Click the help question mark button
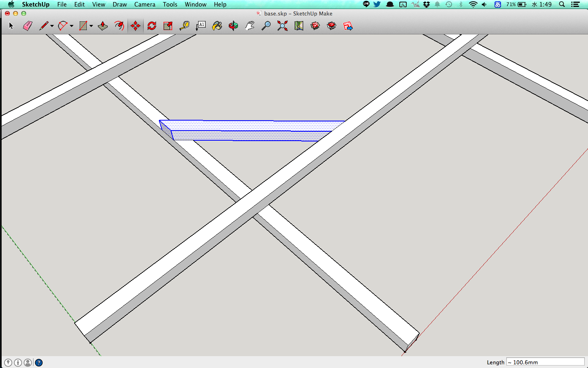This screenshot has width=588, height=368. pos(39,363)
